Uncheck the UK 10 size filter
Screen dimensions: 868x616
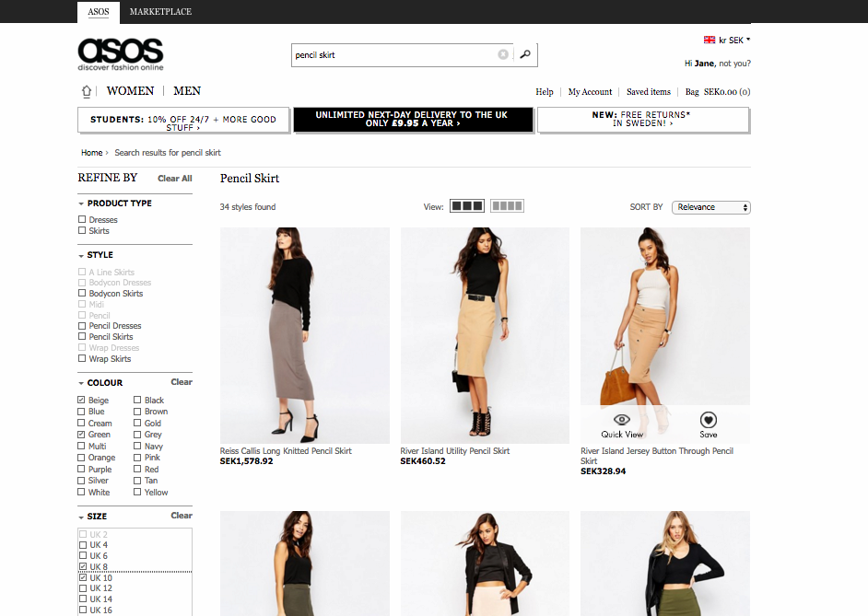pyautogui.click(x=83, y=577)
